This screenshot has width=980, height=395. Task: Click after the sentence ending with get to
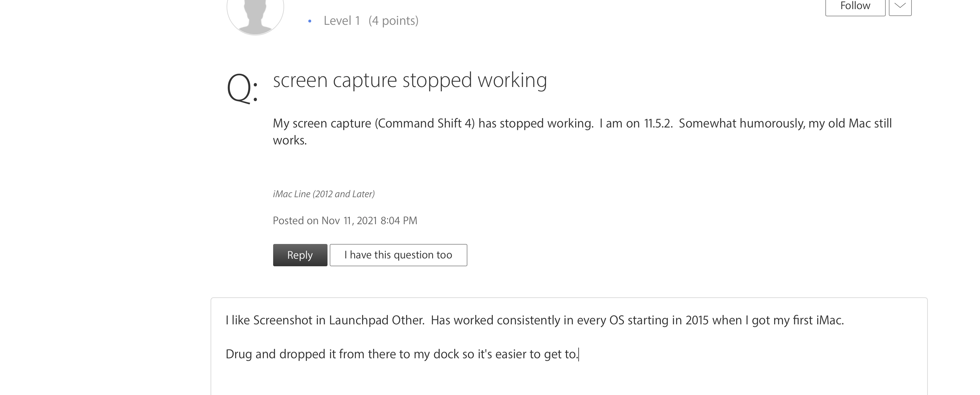(x=578, y=354)
